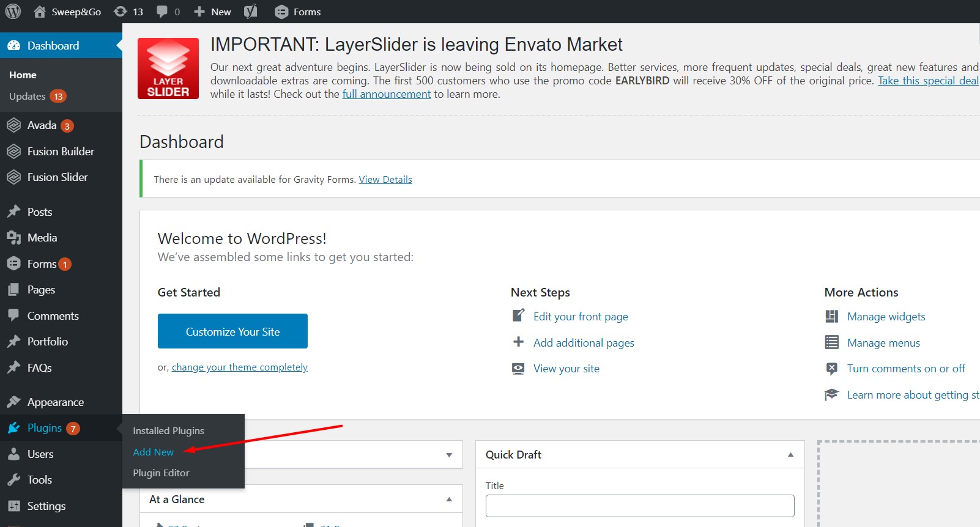This screenshot has width=980, height=527.
Task: Click the Dashboard page heading text
Action: tap(182, 142)
